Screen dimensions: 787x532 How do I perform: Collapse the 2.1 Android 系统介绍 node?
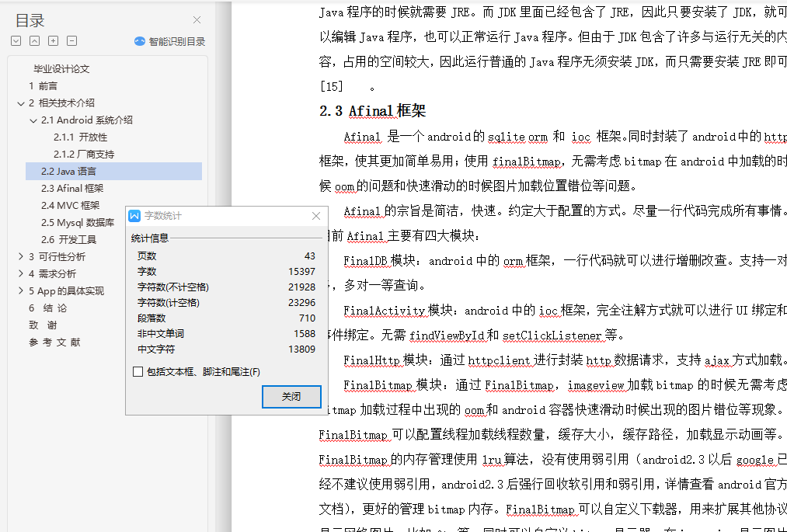coord(33,120)
